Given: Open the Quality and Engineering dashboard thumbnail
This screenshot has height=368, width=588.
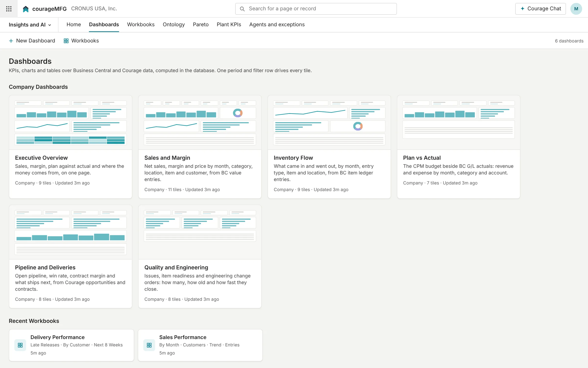Looking at the screenshot, I should pos(200,232).
